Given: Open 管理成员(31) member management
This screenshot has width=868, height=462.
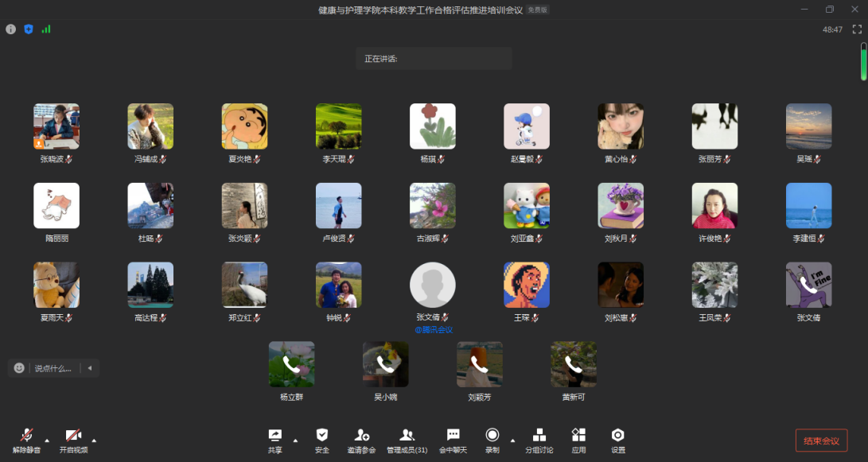Looking at the screenshot, I should (x=407, y=440).
